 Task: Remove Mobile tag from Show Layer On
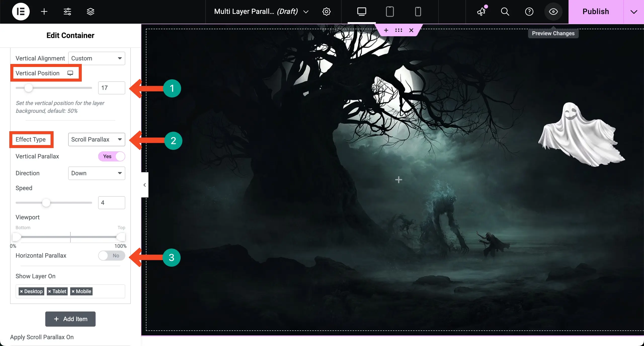[73, 291]
